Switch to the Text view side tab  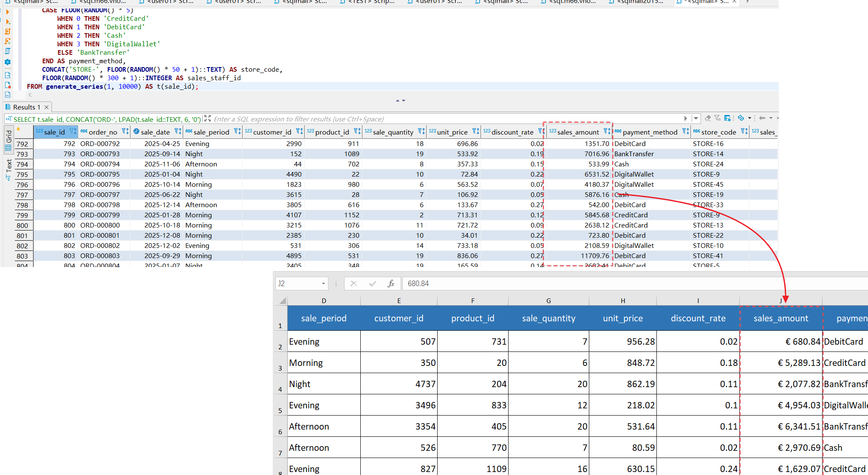[8, 169]
